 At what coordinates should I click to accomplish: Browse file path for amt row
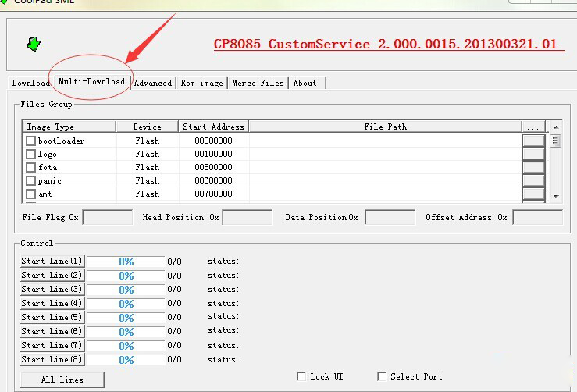pyautogui.click(x=533, y=194)
